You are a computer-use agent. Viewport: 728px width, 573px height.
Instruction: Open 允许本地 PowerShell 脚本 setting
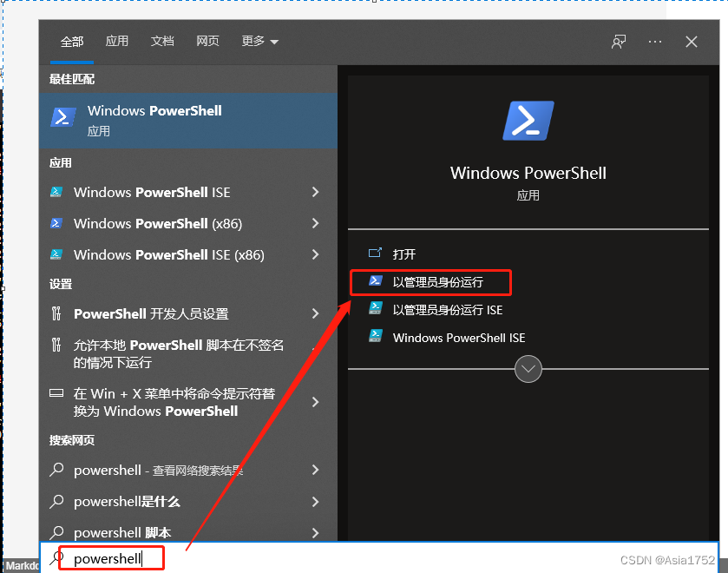[x=188, y=353]
